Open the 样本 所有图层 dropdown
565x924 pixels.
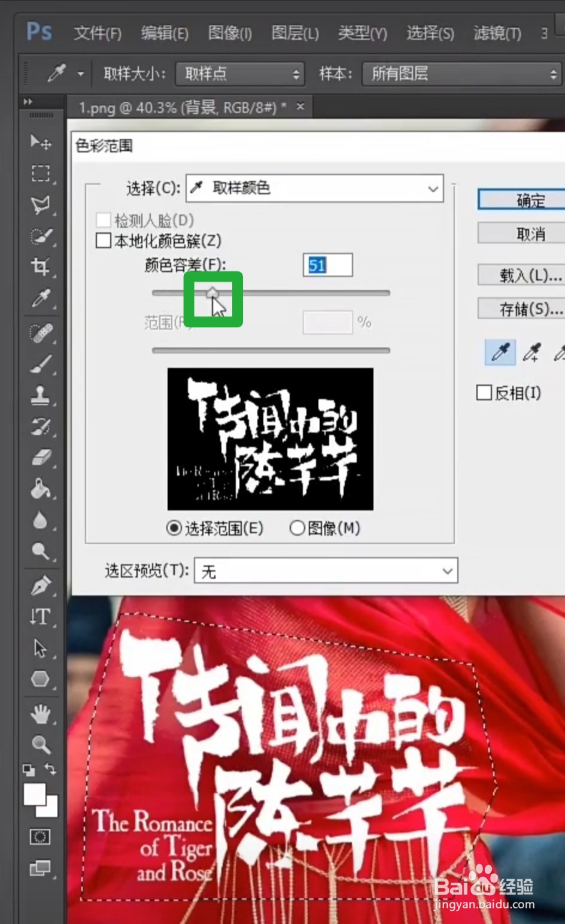[x=462, y=74]
